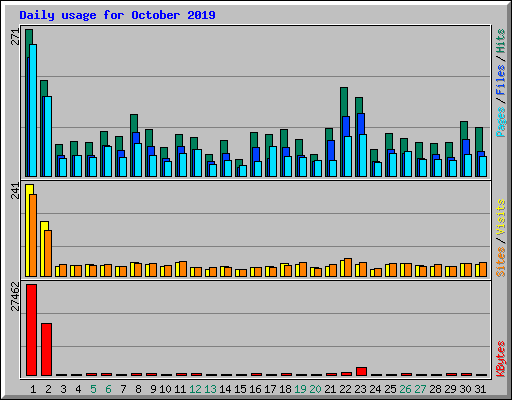Click the day 2 red KBytes bar

[46, 349]
